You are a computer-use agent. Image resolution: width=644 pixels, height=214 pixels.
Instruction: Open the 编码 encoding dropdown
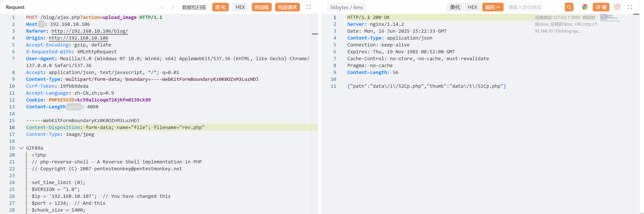pyautogui.click(x=493, y=7)
